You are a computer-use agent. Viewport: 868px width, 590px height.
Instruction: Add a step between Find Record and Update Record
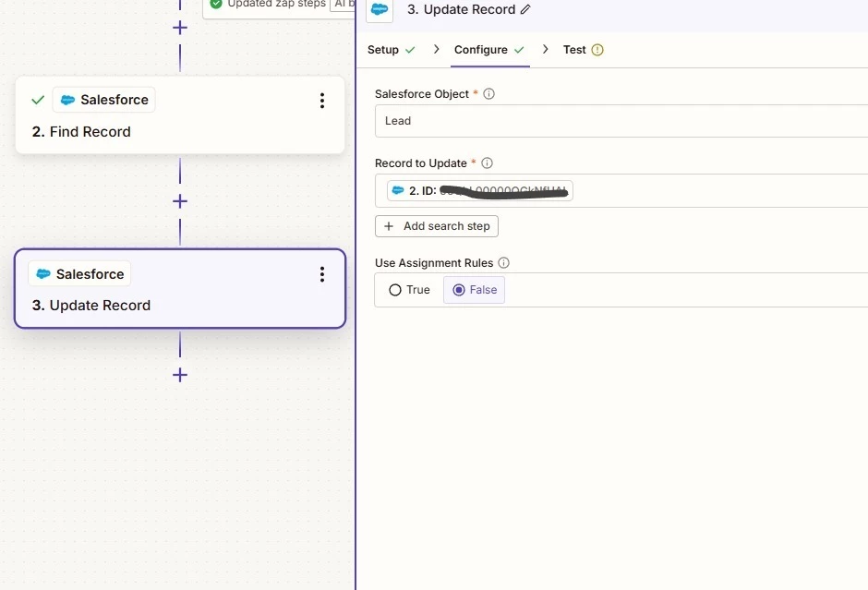pyautogui.click(x=180, y=201)
